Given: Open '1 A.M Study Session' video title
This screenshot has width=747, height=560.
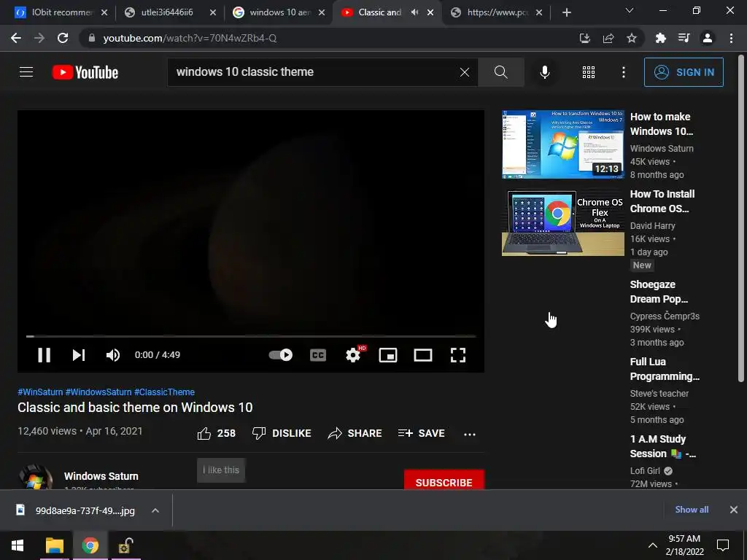Looking at the screenshot, I should coord(662,447).
